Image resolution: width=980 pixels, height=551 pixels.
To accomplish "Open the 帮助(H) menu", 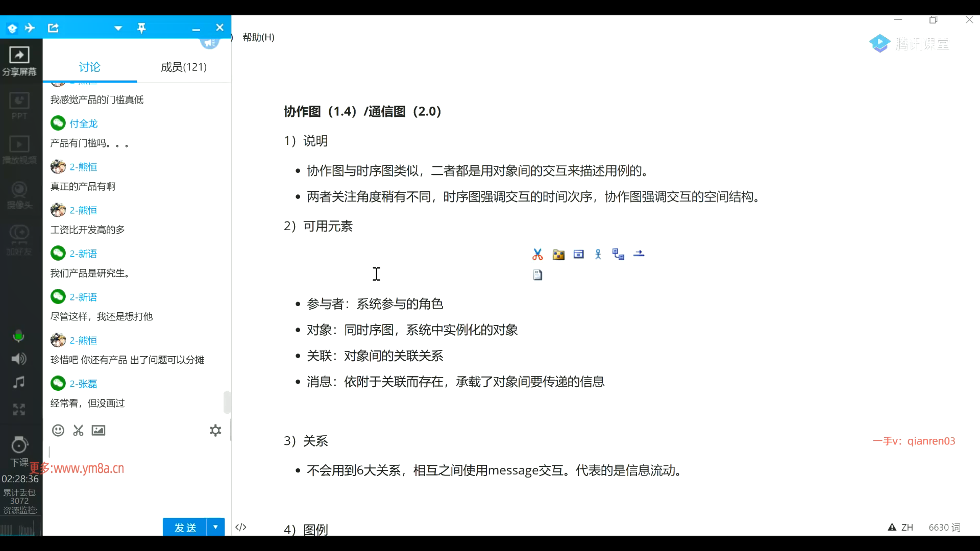I will pos(258,37).
